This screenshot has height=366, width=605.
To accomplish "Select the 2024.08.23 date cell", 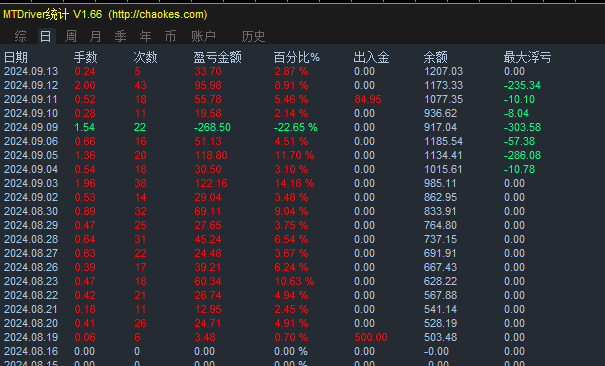I will [x=31, y=281].
